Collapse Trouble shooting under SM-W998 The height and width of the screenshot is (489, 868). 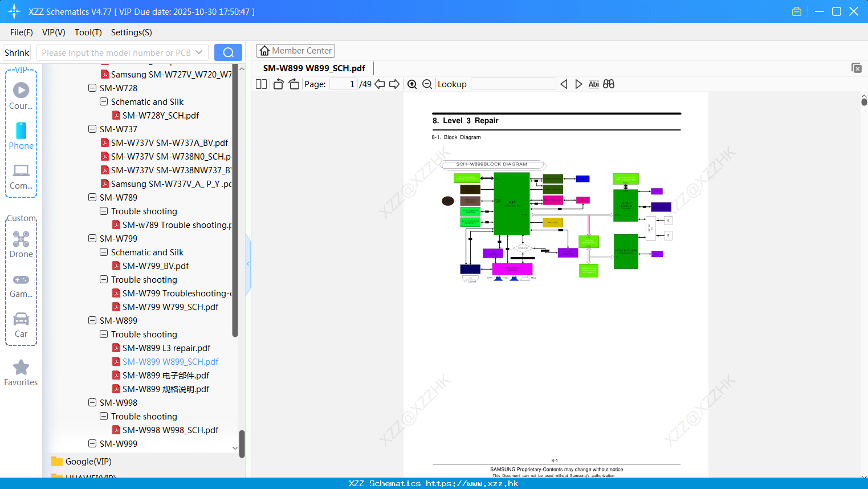point(104,416)
